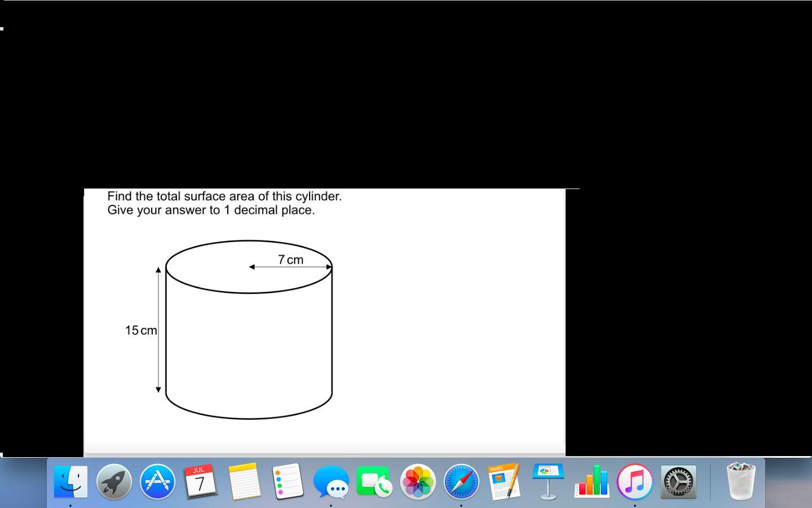Launch FaceTime from the dock
The width and height of the screenshot is (812, 508).
(374, 481)
